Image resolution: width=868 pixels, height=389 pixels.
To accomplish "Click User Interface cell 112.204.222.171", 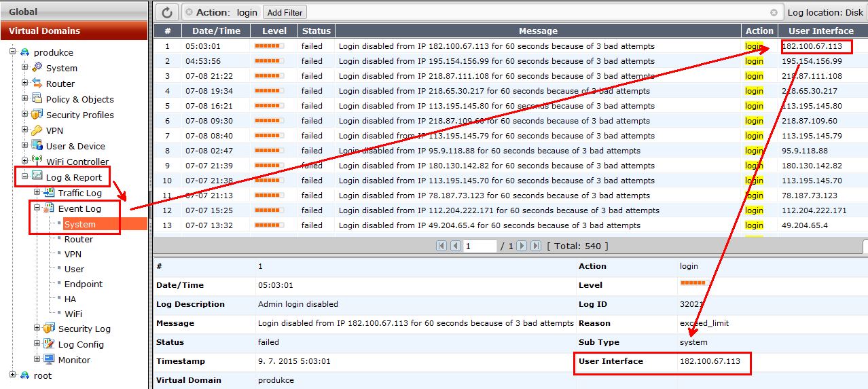I will coord(814,210).
